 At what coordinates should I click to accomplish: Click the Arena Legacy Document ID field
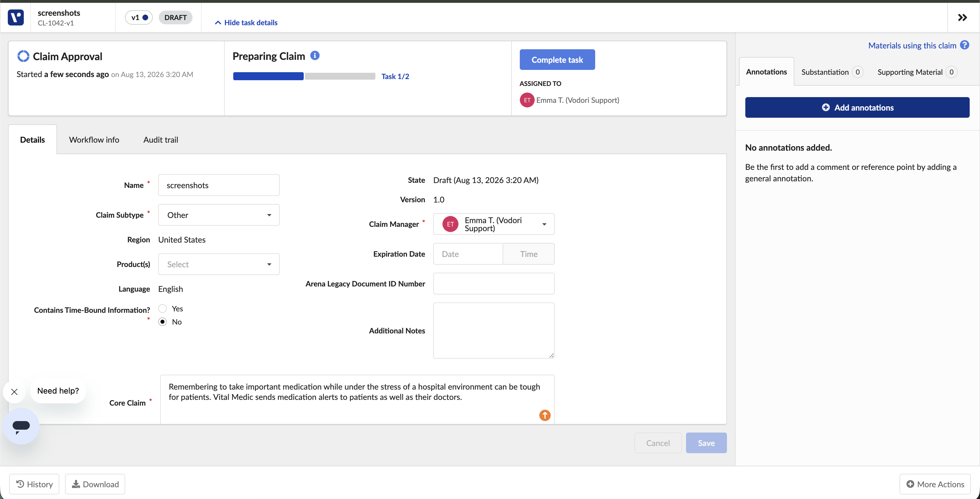[494, 284]
